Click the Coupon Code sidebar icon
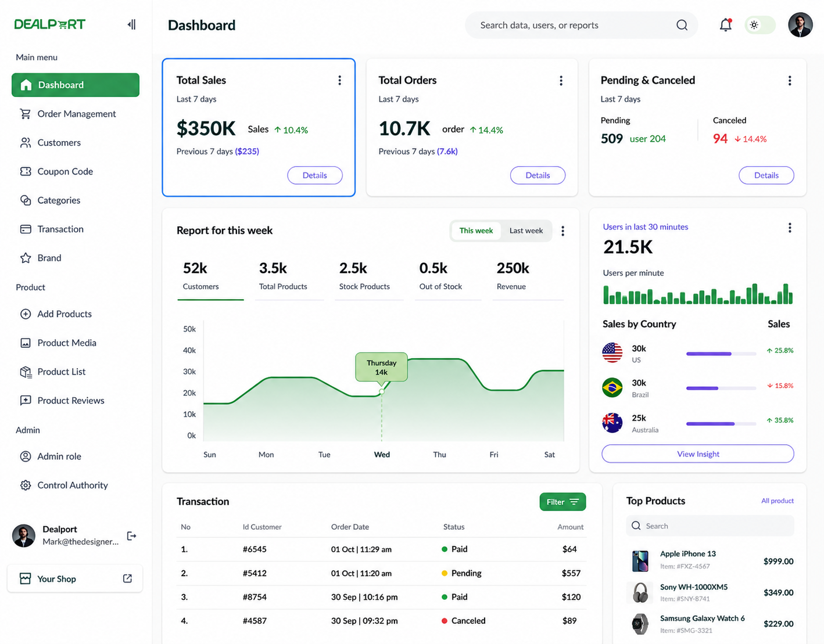Image resolution: width=824 pixels, height=644 pixels. (x=26, y=171)
